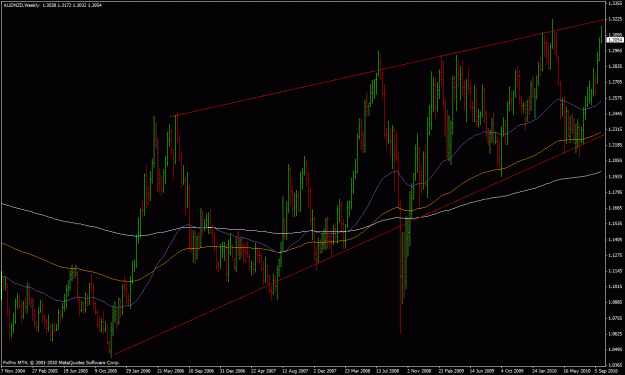Select the 1.0625 price axis label
The image size is (625, 375).
(615, 334)
